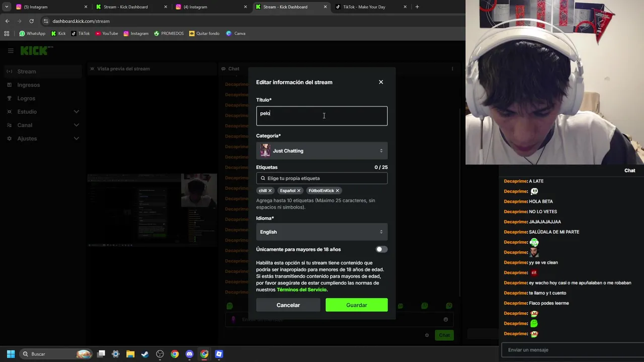644x362 pixels.
Task: Open the Canva bookmark
Action: coord(236,34)
